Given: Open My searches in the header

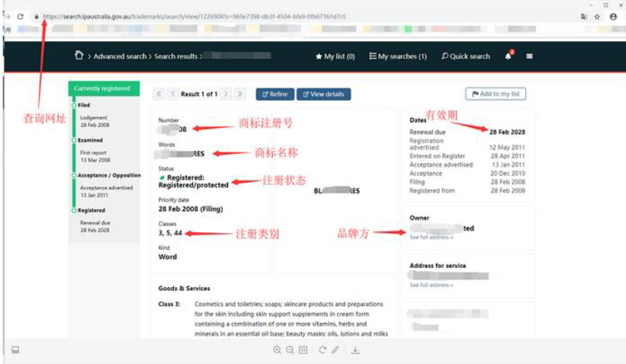Looking at the screenshot, I should tap(397, 56).
